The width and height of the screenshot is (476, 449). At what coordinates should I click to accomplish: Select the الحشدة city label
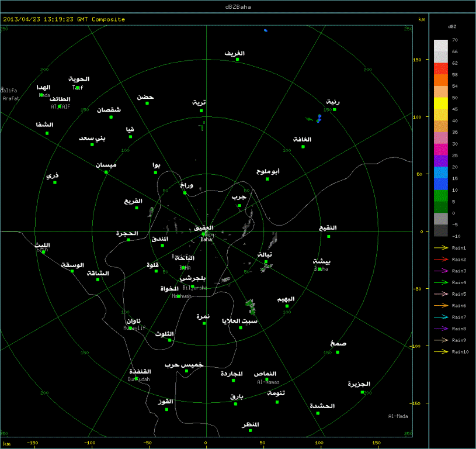coord(322,406)
